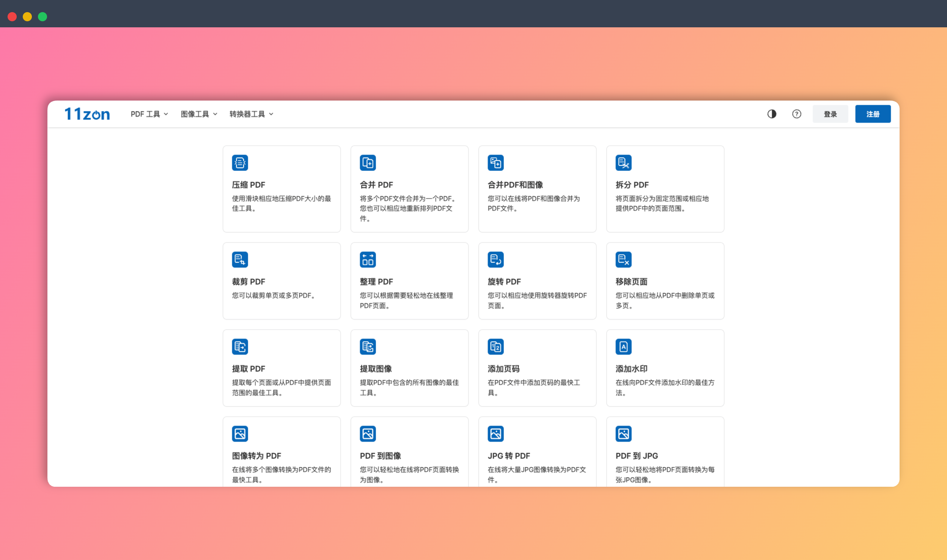Screen dimensions: 947x560
Task: Expand the PDF 工具 dropdown menu
Action: coord(149,114)
